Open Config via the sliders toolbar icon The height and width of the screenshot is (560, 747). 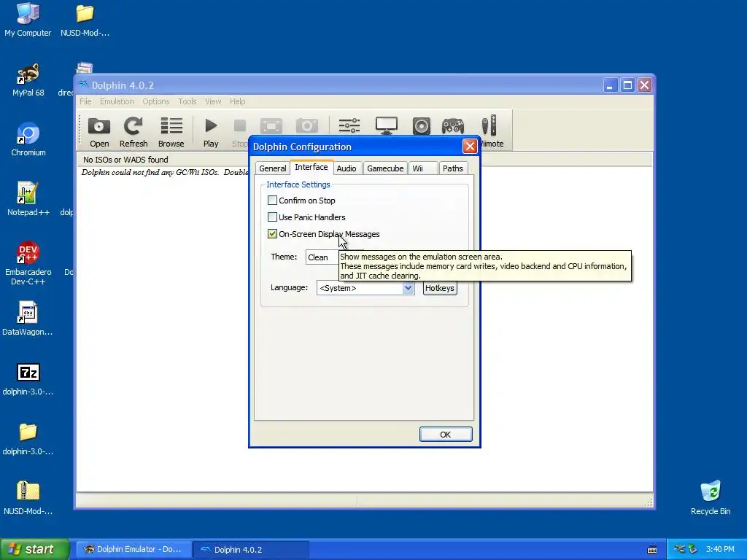(x=349, y=126)
